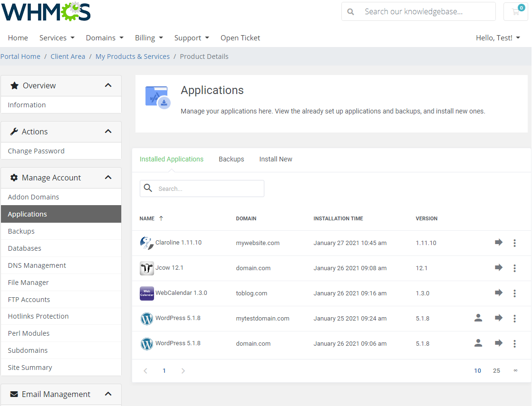Switch to the Install New tab
The width and height of the screenshot is (532, 406).
(x=275, y=159)
